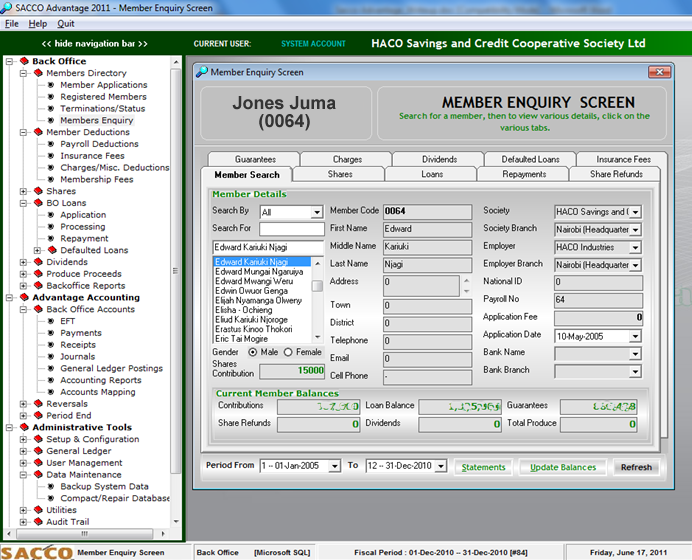Click the bullet icon beside EFT
This screenshot has width=692, height=560.
51,321
